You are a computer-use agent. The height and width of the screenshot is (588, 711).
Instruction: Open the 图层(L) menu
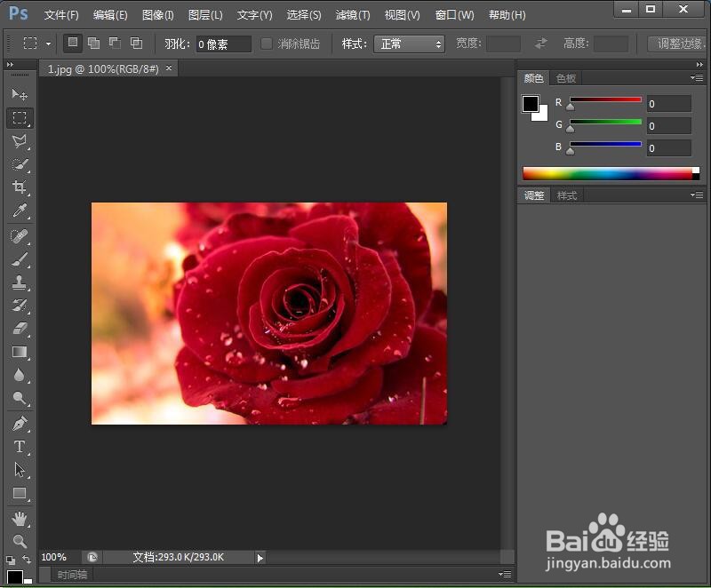tap(205, 15)
